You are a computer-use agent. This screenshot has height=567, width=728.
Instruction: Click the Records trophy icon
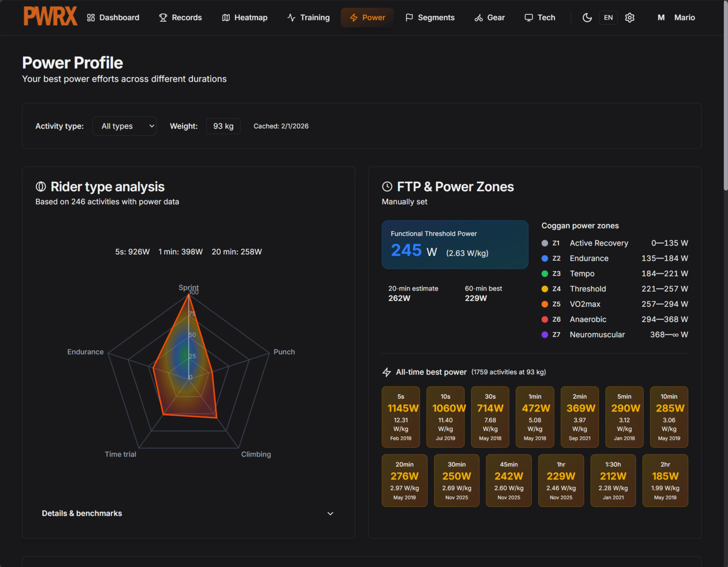pos(163,17)
